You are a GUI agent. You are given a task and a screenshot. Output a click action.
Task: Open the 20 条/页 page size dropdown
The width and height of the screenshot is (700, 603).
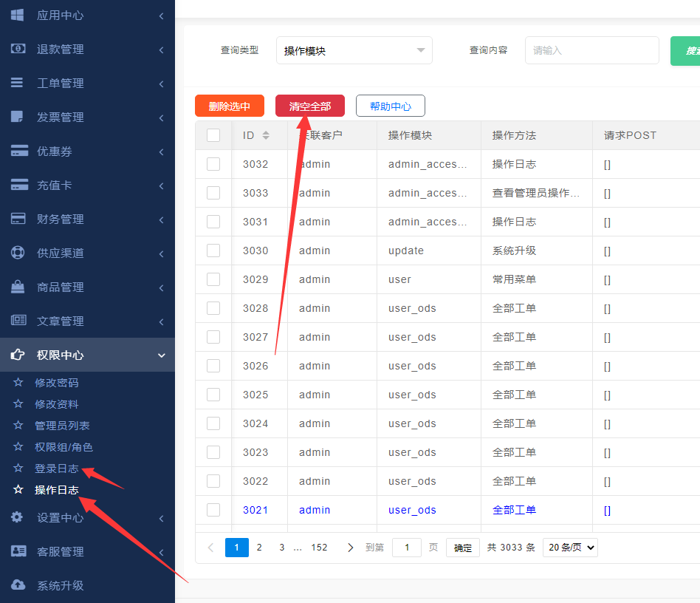[x=570, y=548]
